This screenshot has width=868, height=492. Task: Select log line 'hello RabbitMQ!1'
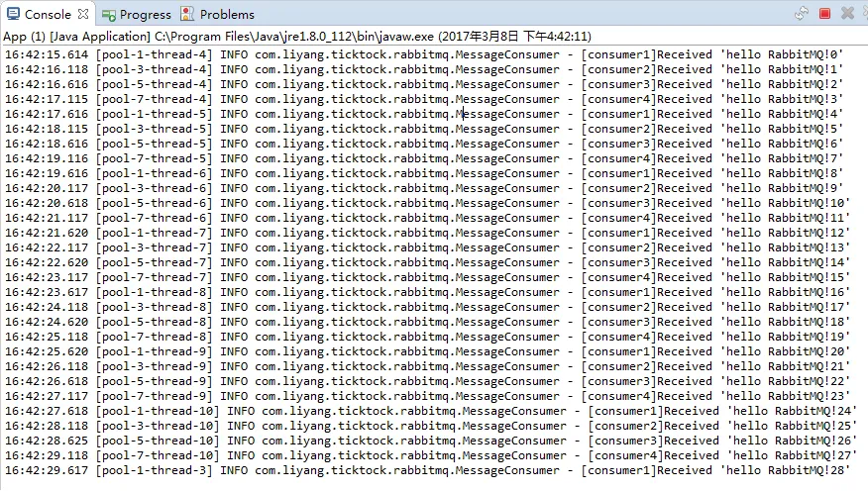(424, 69)
